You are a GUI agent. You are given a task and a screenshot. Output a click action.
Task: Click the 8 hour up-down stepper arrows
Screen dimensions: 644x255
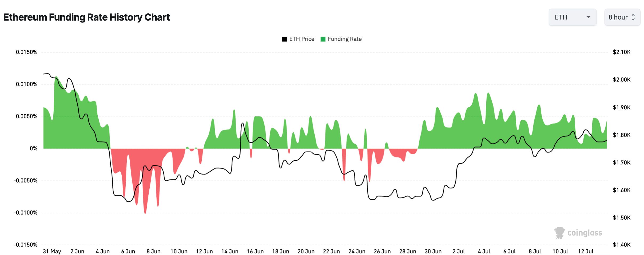(x=633, y=17)
